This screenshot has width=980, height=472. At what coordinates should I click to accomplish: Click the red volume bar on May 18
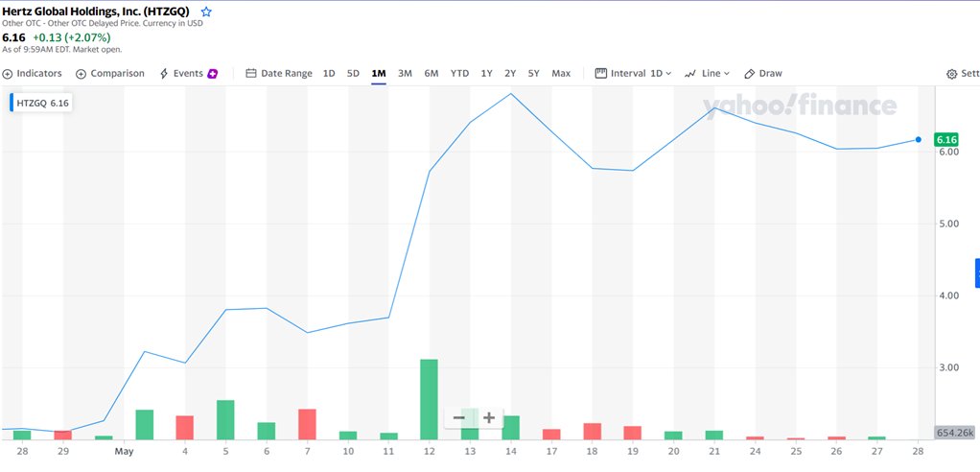click(592, 431)
